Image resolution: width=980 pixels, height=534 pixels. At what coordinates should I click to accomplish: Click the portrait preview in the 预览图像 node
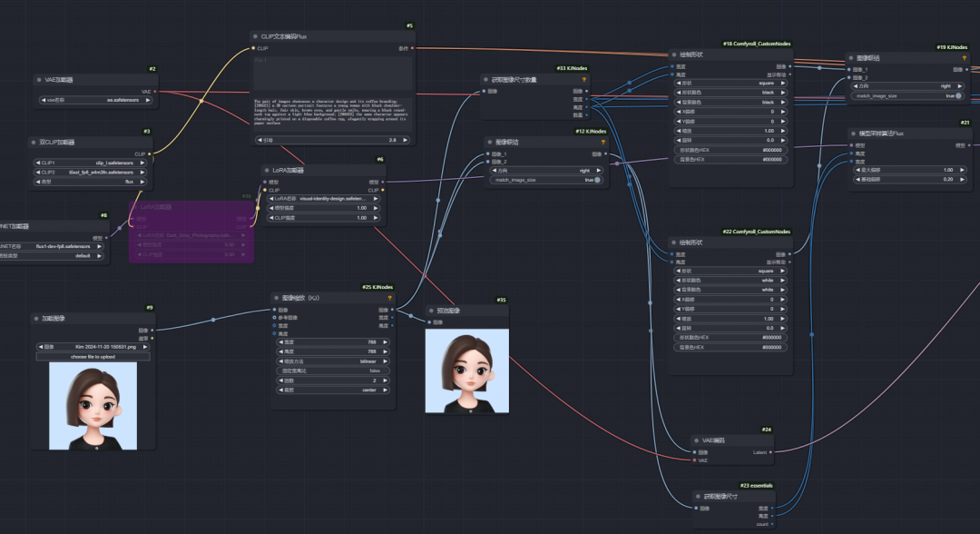tap(467, 371)
